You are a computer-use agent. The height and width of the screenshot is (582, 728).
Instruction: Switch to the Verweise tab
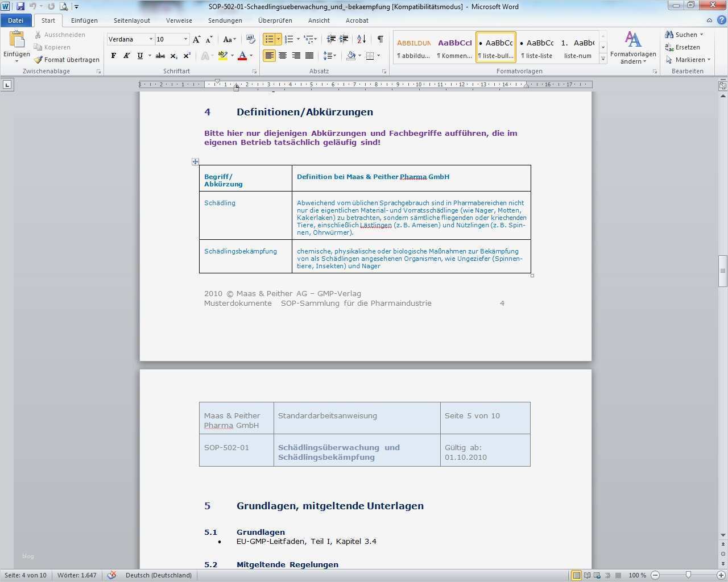(x=179, y=20)
